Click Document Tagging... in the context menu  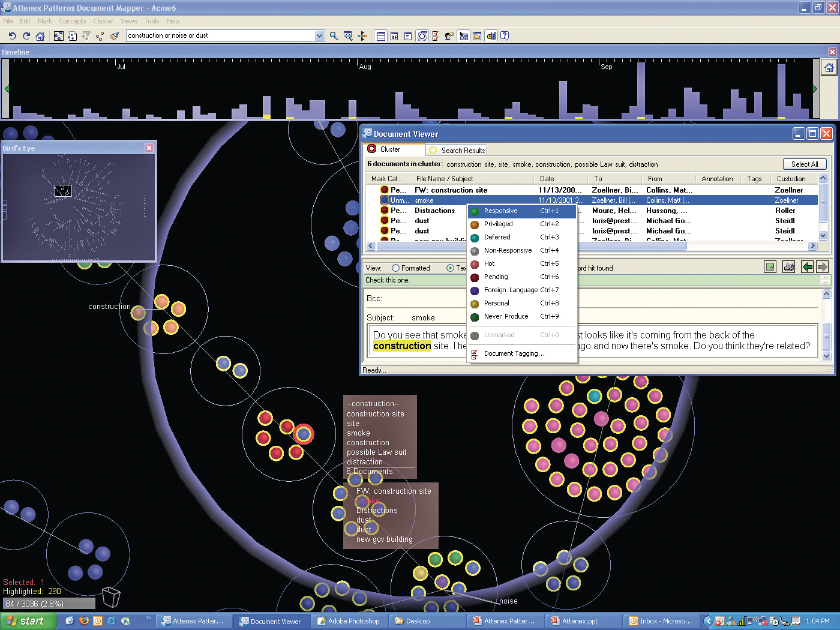tap(514, 353)
